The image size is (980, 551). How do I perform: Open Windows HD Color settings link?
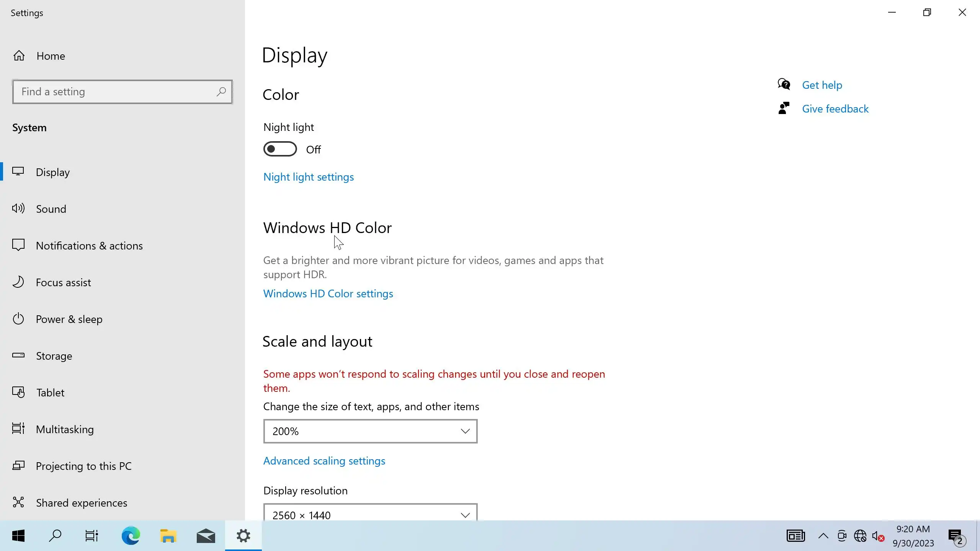pyautogui.click(x=328, y=294)
